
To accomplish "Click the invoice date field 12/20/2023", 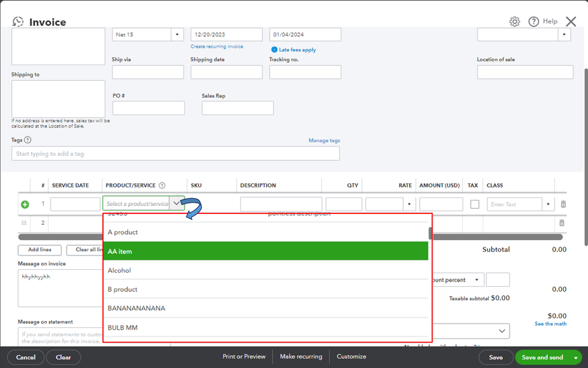I will point(227,35).
